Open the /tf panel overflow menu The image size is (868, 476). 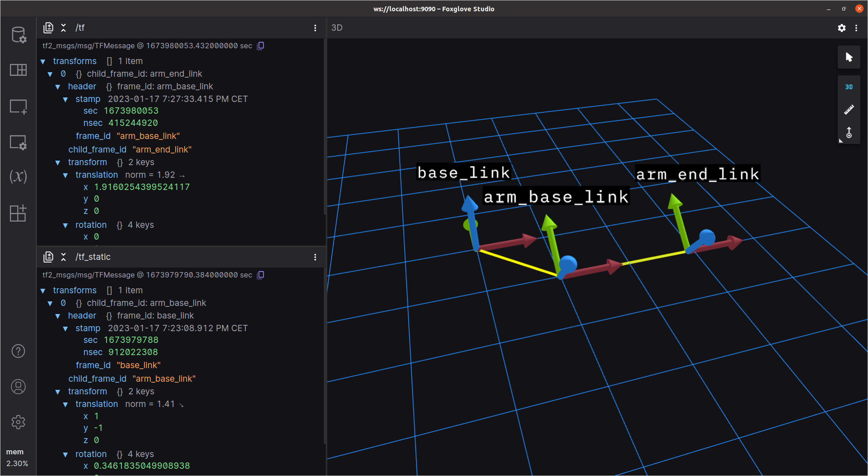315,28
